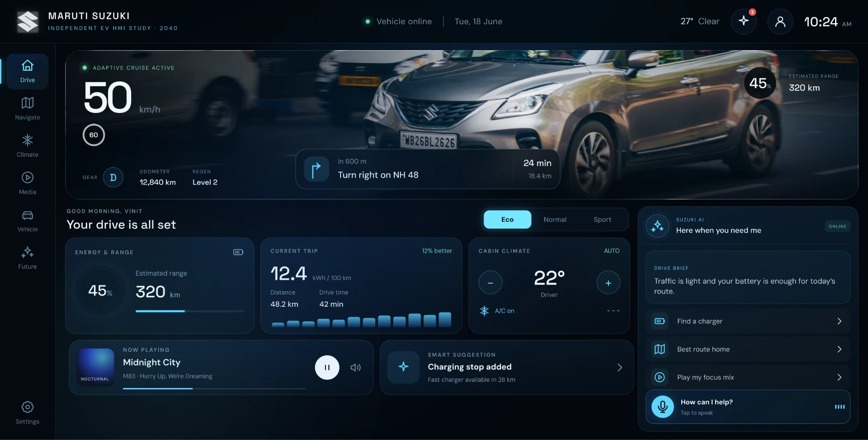Click the NOCTURNAL album art thumbnail
The width and height of the screenshot is (868, 440).
coord(95,366)
